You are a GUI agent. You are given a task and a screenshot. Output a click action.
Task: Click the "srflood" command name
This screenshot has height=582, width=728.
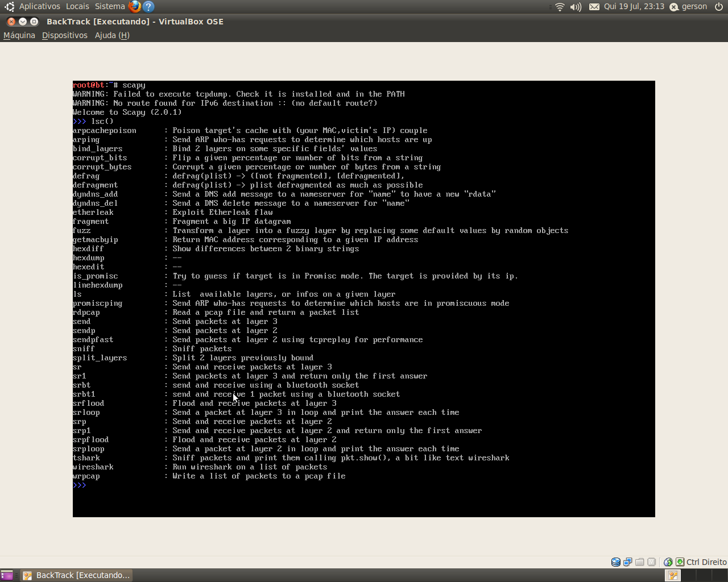pyautogui.click(x=88, y=404)
